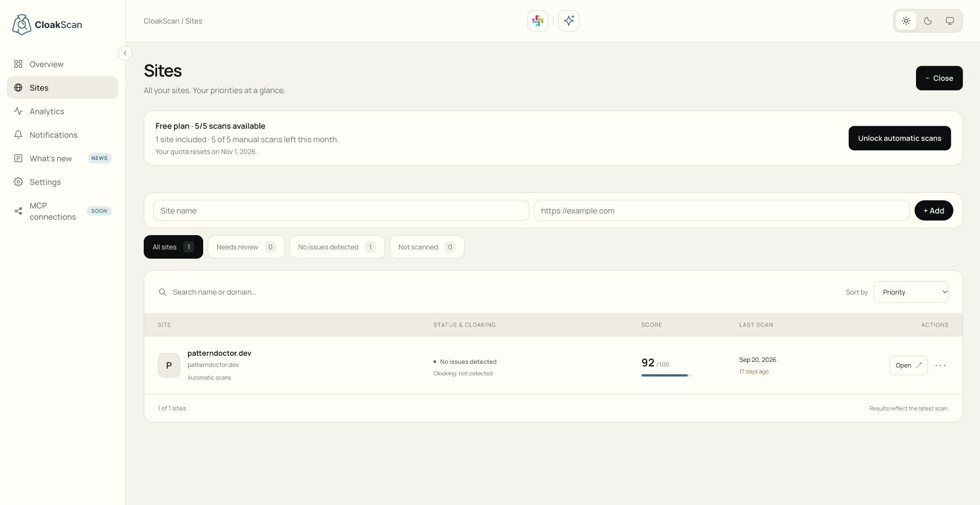980x505 pixels.
Task: Open the three-dots actions menu for patterndoctor.dev
Action: point(941,365)
